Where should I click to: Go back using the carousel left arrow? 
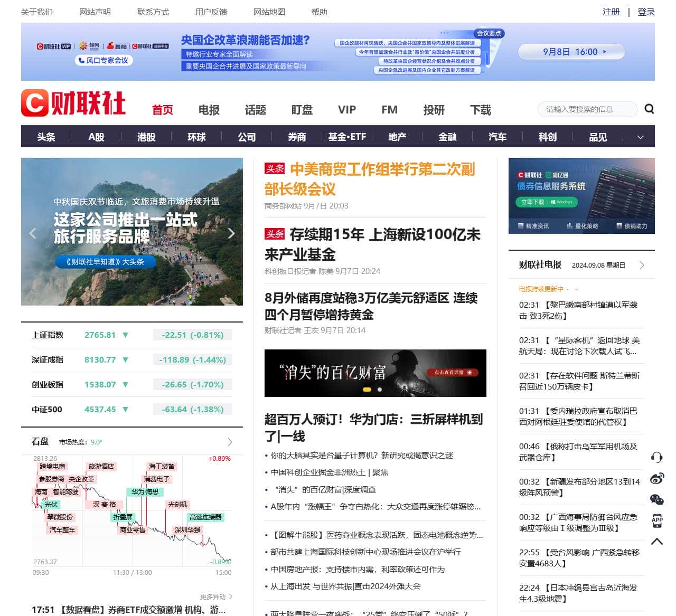point(33,233)
